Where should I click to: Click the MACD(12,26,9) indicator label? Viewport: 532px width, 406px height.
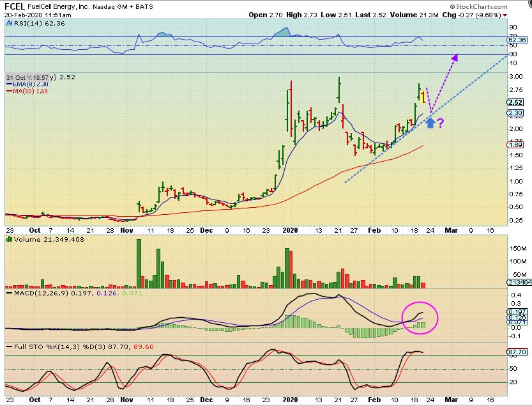37,293
